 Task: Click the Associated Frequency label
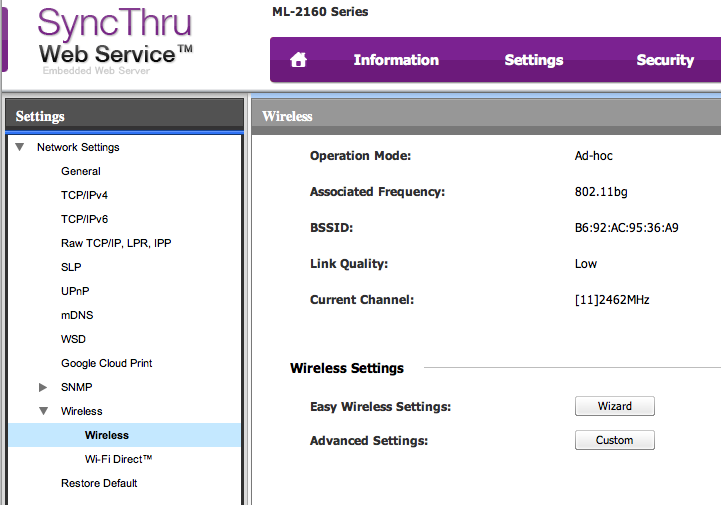click(x=377, y=192)
